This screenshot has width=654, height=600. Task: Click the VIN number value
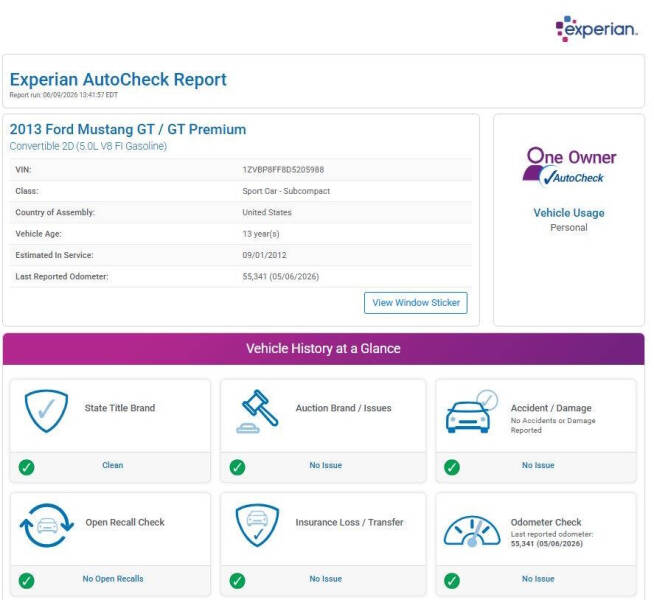[x=283, y=170]
